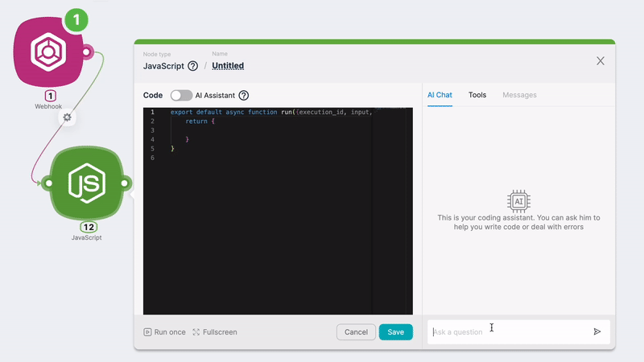Click the Save button
The height and width of the screenshot is (362, 644).
point(395,331)
